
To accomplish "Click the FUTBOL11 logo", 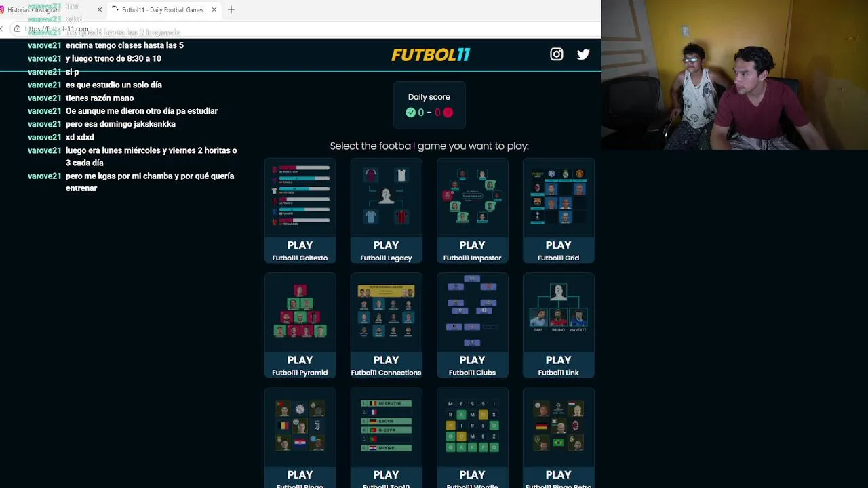I will [x=431, y=55].
